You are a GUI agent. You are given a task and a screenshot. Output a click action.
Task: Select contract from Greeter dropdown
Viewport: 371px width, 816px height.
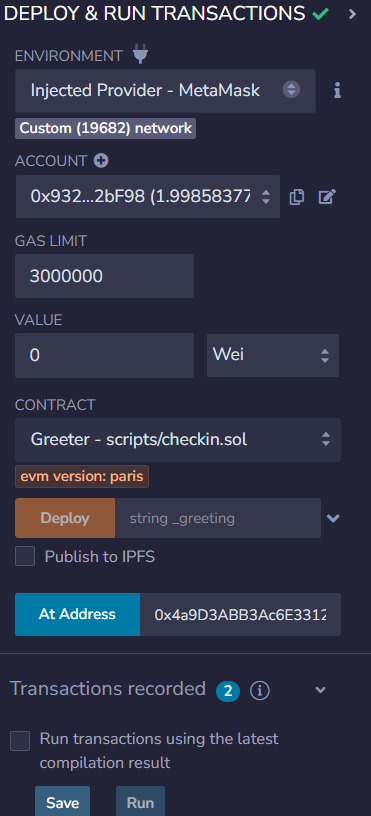[x=178, y=440]
